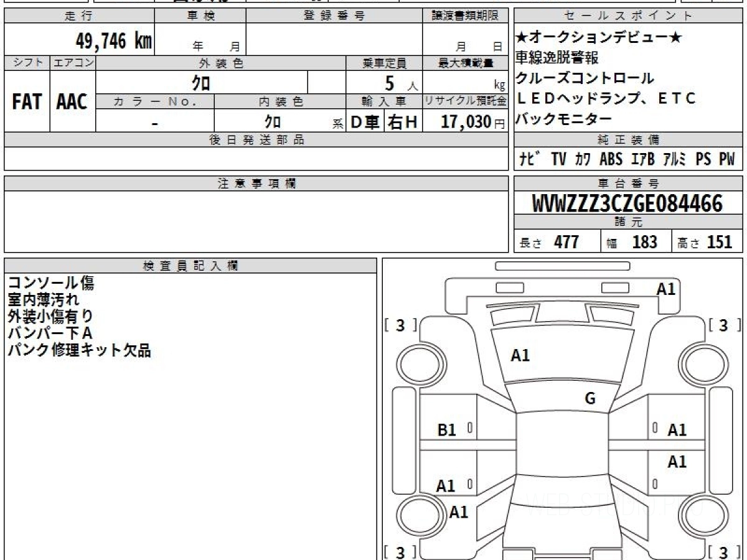747x560 pixels.
Task: Click the 乗車定員 header
Action: (384, 63)
